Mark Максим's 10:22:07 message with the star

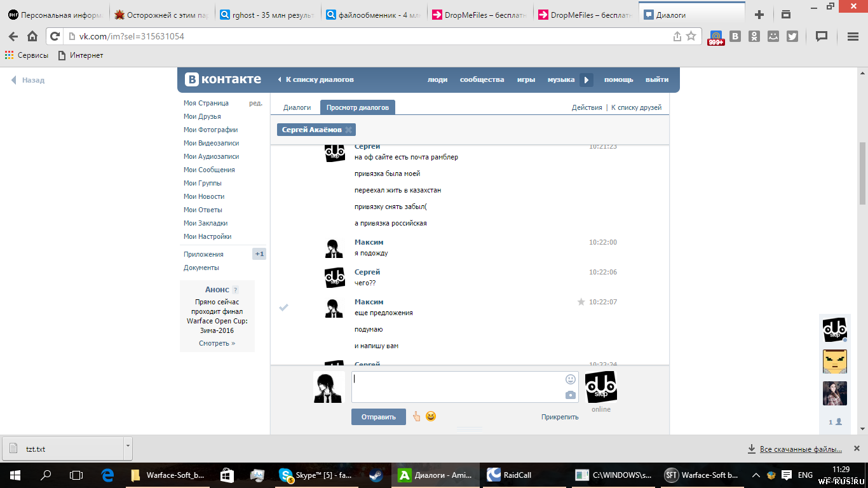click(x=581, y=302)
